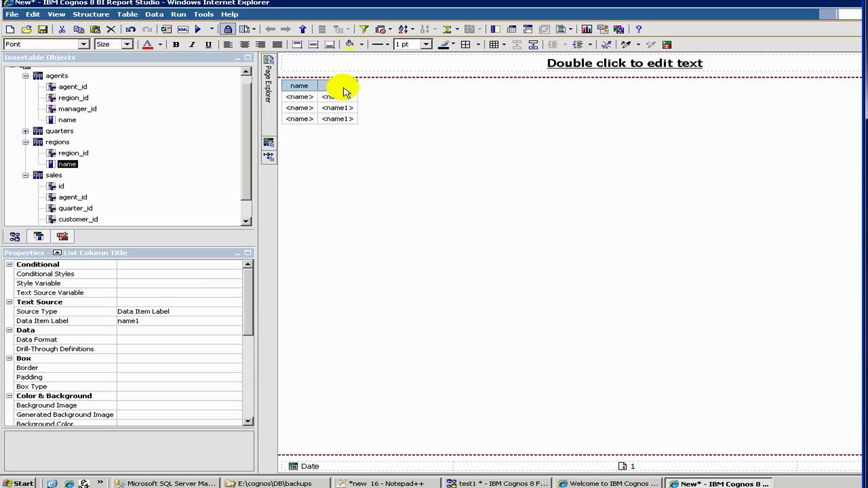Click the blue up arrow toolbar icon

[x=302, y=29]
